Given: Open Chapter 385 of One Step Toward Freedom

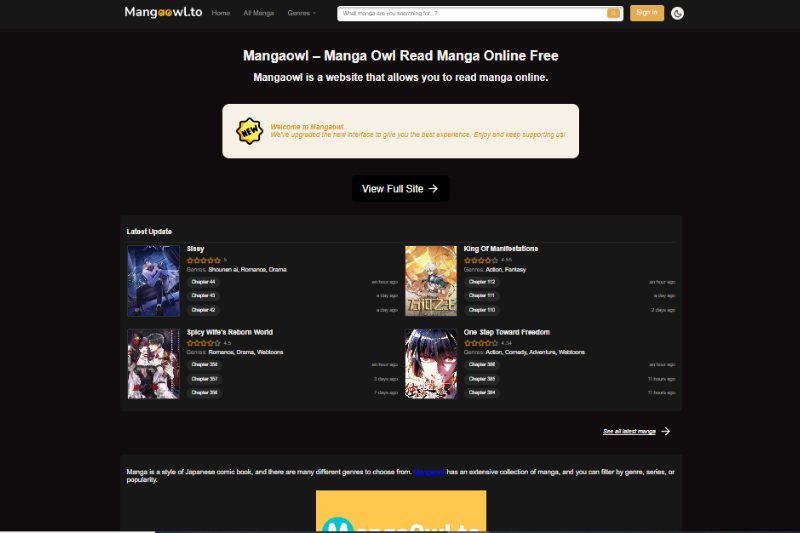Looking at the screenshot, I should click(x=482, y=379).
